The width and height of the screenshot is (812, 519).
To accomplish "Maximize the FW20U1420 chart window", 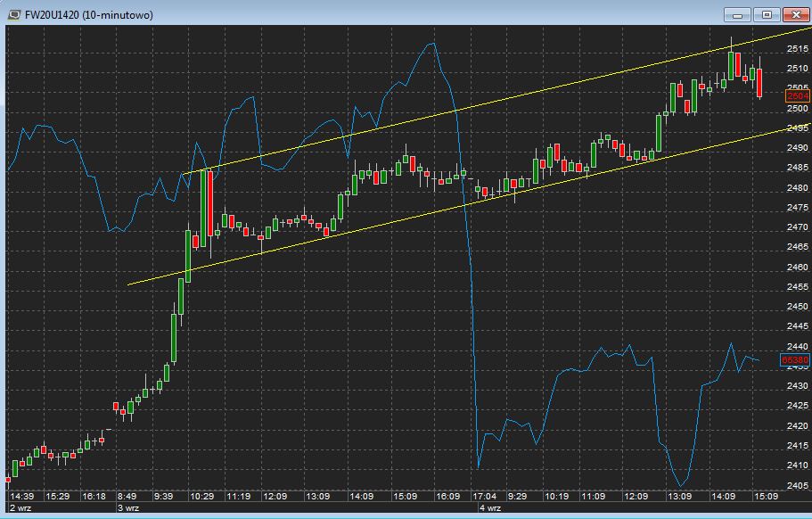I will point(767,14).
